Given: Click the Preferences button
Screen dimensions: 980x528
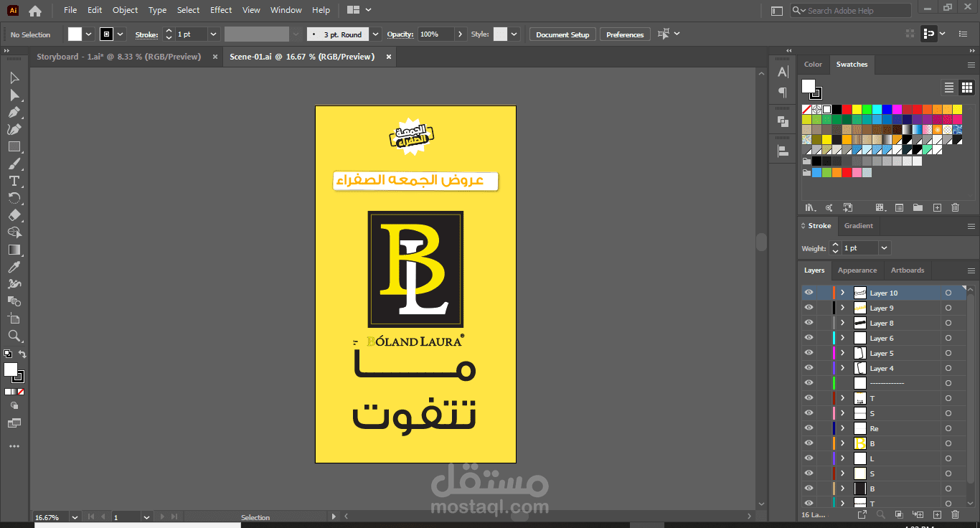Looking at the screenshot, I should (x=625, y=34).
